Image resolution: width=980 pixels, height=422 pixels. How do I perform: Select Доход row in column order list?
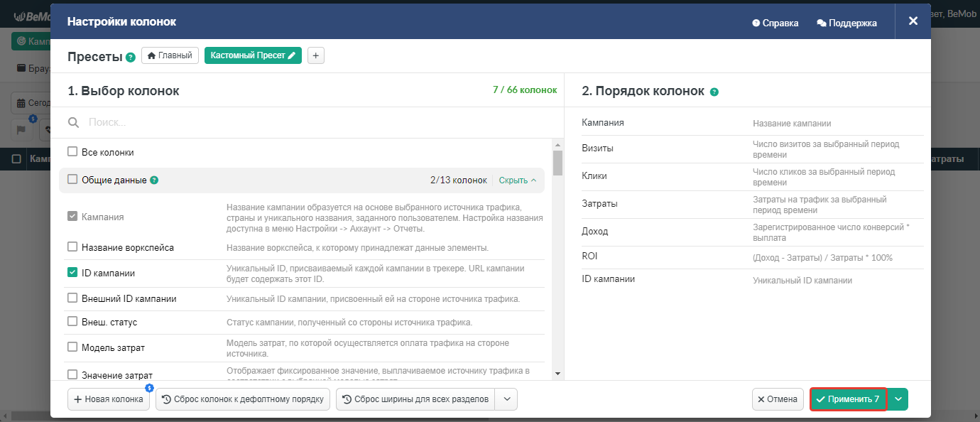click(753, 232)
